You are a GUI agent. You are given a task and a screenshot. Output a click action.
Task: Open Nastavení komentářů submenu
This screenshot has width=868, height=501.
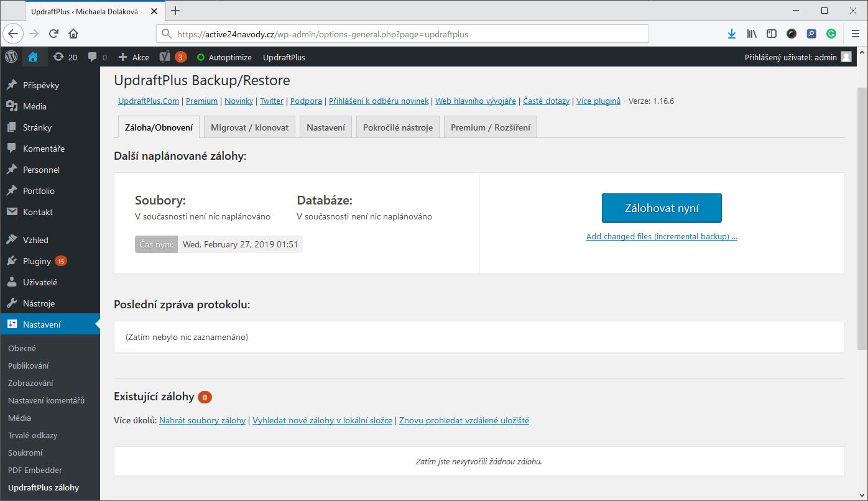coord(46,400)
